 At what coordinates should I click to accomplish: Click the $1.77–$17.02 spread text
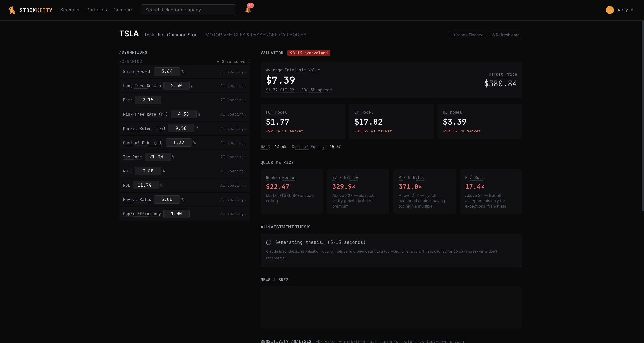pyautogui.click(x=298, y=90)
